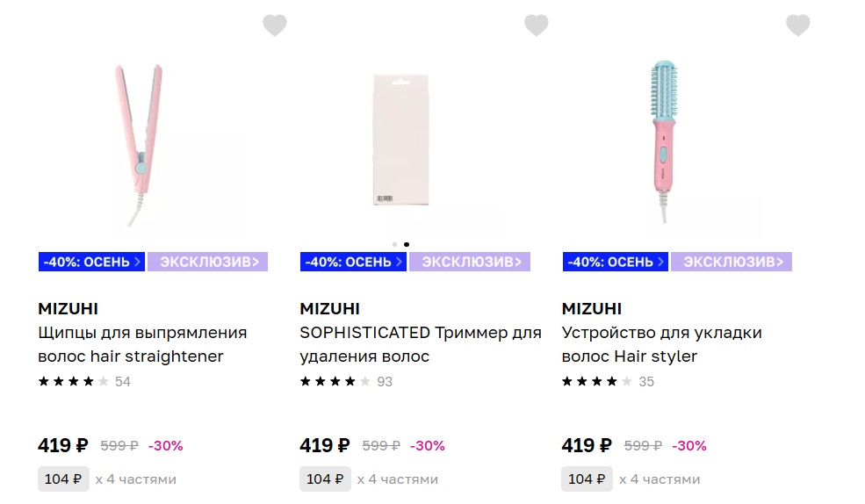The image size is (865, 504).
Task: Open ЭКСКЛЮЗИВ badge on Hair styler card
Action: (x=732, y=262)
